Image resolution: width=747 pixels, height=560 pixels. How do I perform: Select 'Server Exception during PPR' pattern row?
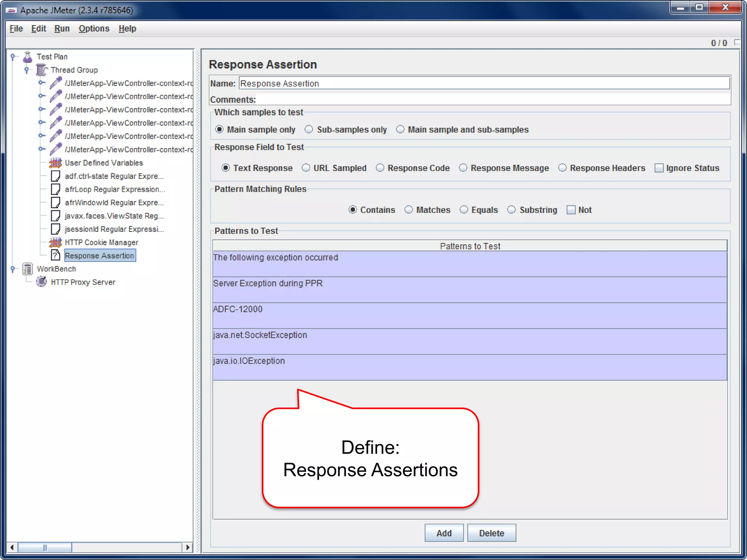point(470,290)
